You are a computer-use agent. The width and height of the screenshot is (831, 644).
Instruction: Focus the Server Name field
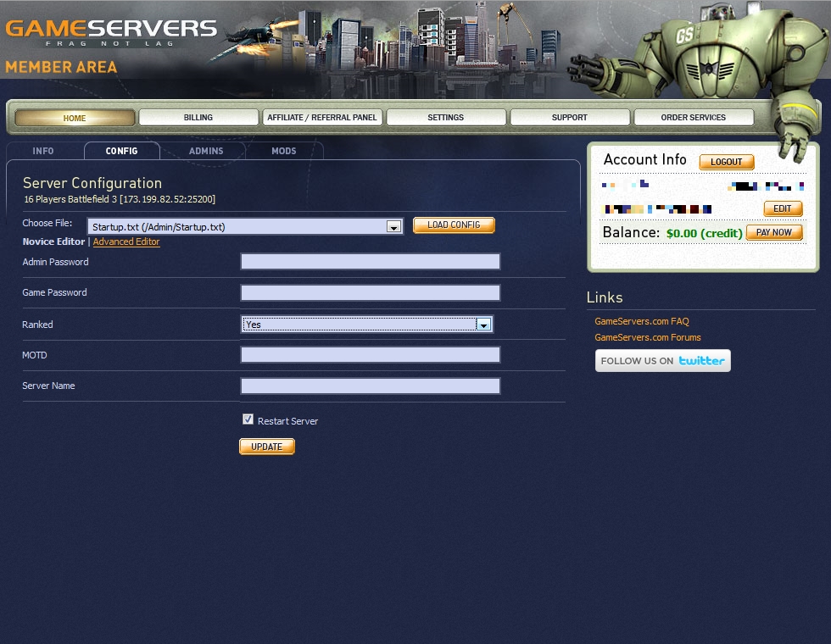click(371, 386)
